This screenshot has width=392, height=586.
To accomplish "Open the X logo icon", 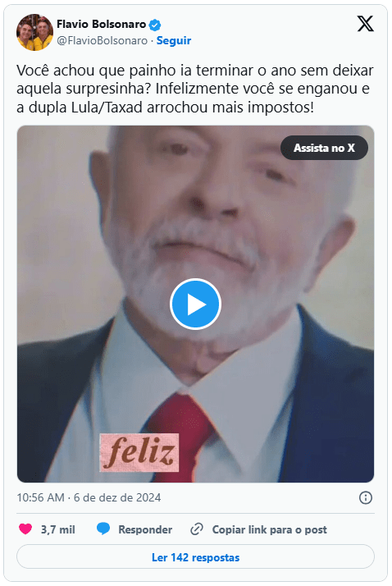I will click(x=365, y=24).
